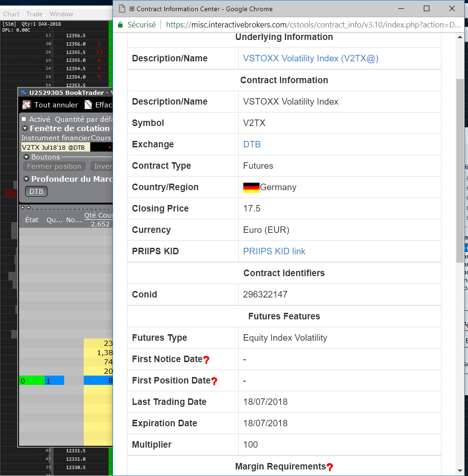Click the Contract Information section heading
The height and width of the screenshot is (476, 468).
click(x=284, y=80)
